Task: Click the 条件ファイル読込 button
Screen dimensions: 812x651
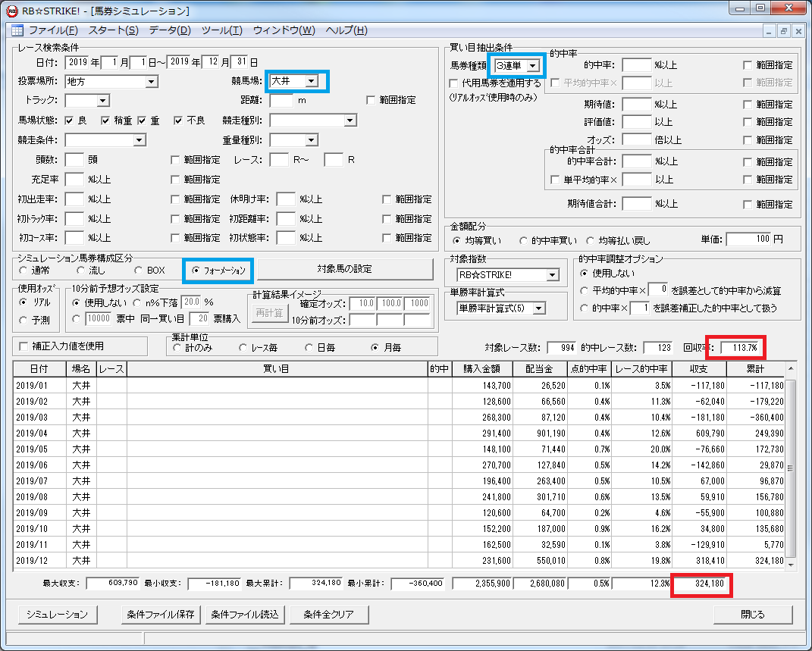Action: tap(245, 615)
